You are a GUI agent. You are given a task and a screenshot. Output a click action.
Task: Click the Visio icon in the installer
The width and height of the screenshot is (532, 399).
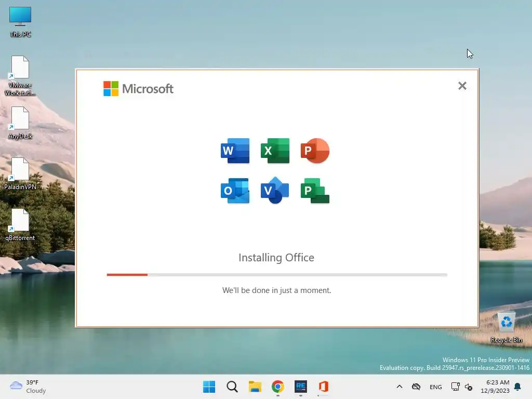[x=275, y=190]
